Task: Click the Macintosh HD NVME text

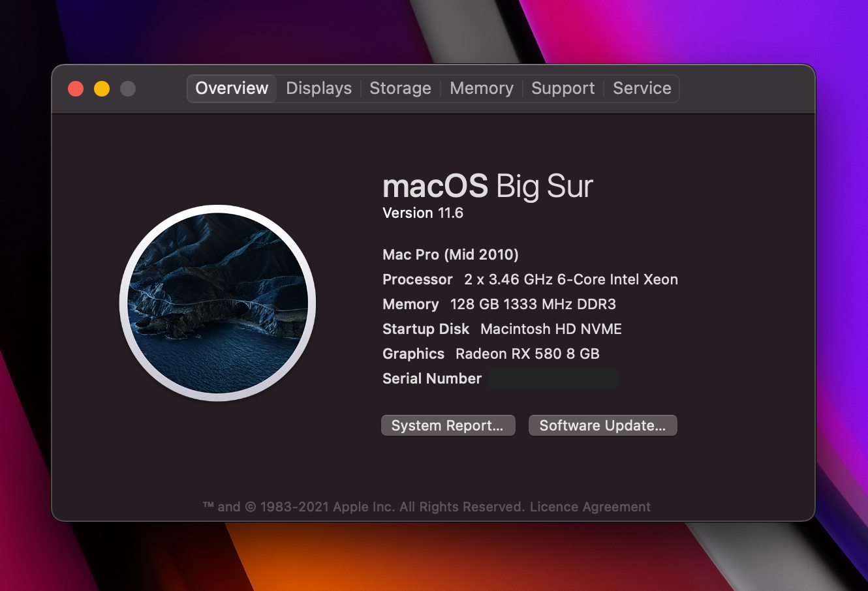Action: coord(551,329)
